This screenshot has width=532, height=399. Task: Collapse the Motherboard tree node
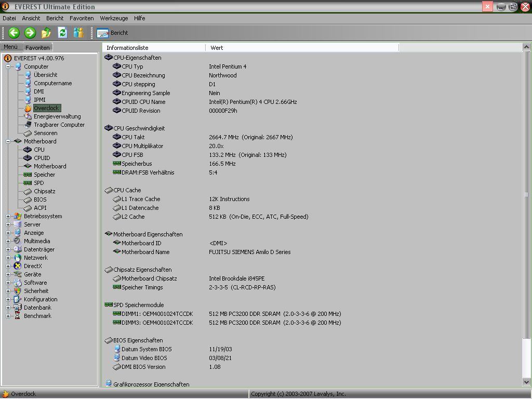click(x=8, y=141)
